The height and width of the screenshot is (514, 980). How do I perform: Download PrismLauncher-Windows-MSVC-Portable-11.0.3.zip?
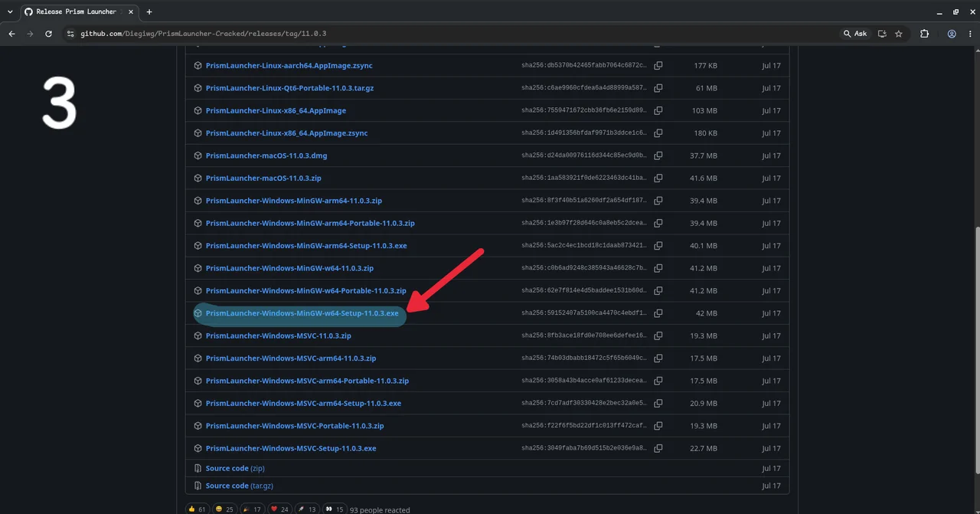pos(295,426)
